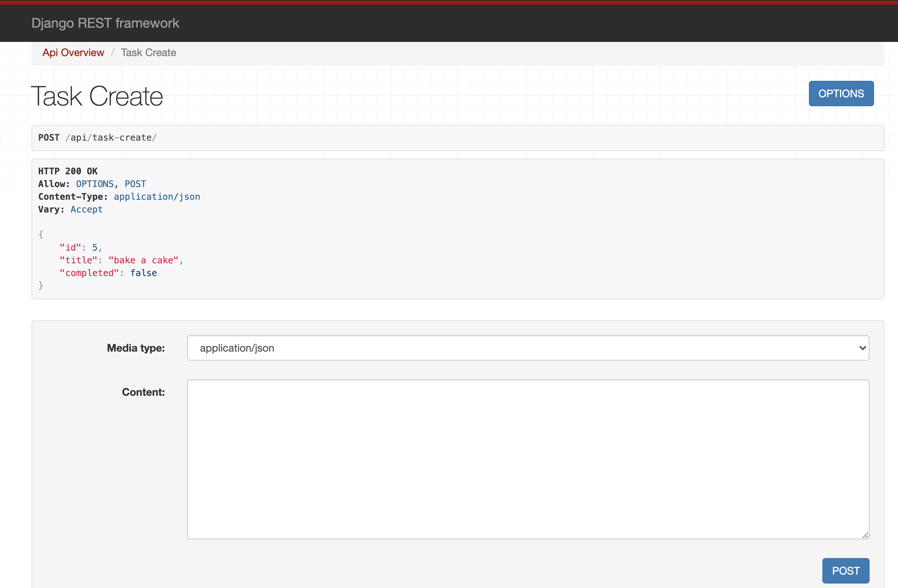This screenshot has height=588, width=898.
Task: Click the Content-Type application/json header value
Action: click(x=157, y=196)
